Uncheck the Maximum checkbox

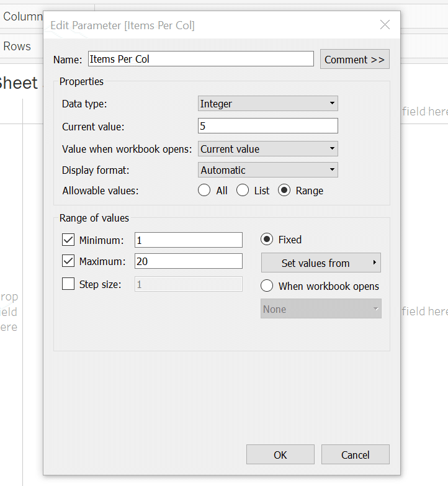69,261
